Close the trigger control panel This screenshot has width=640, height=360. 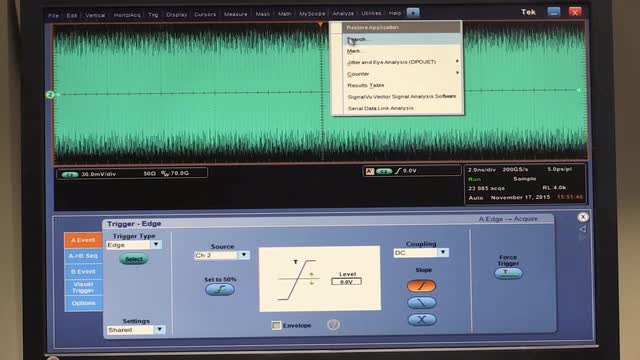click(583, 217)
